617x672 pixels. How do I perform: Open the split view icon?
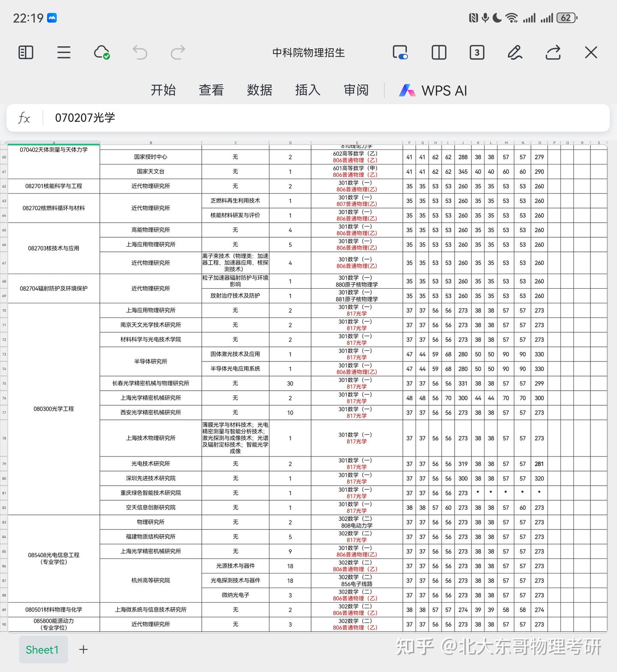pos(439,52)
